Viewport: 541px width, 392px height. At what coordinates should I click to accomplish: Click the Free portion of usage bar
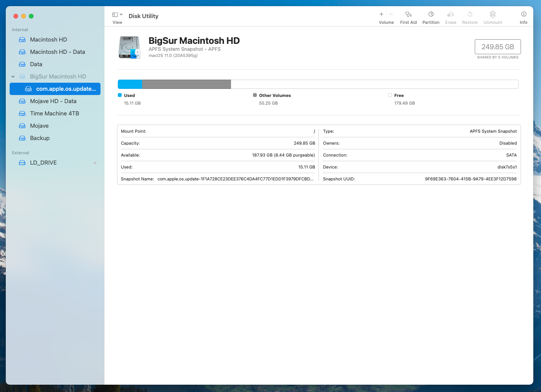[x=375, y=84]
